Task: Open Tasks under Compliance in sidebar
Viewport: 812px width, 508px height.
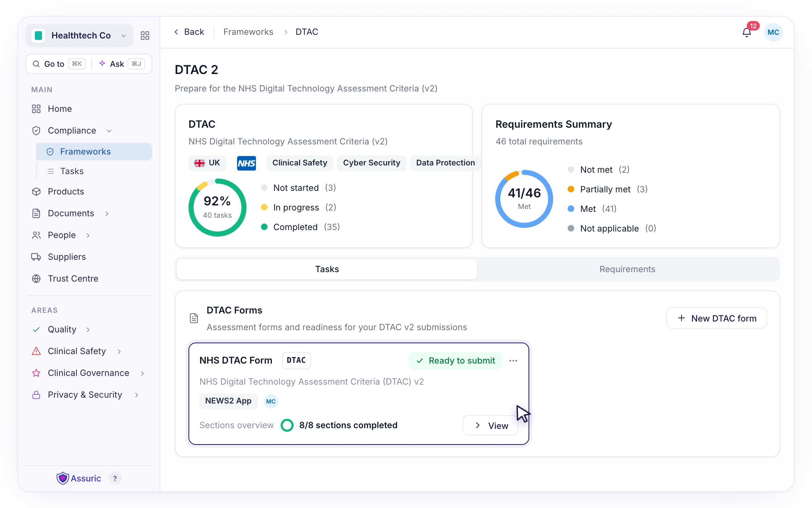Action: point(94,171)
